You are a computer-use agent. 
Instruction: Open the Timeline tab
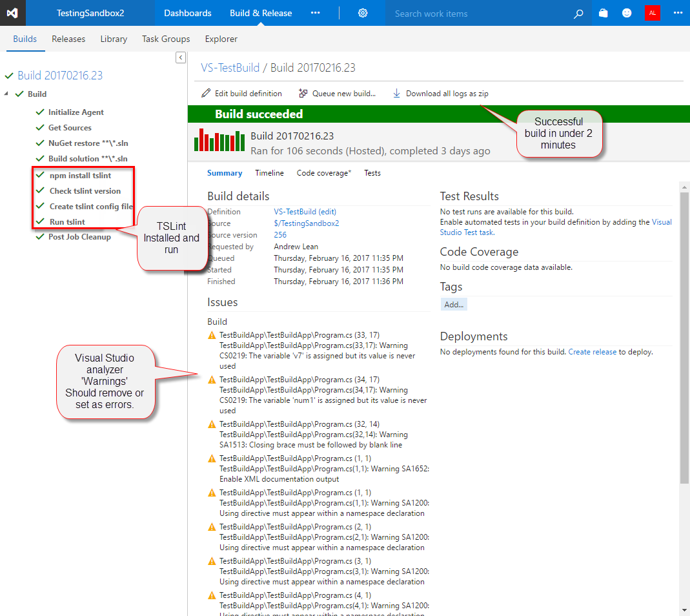[x=269, y=173]
